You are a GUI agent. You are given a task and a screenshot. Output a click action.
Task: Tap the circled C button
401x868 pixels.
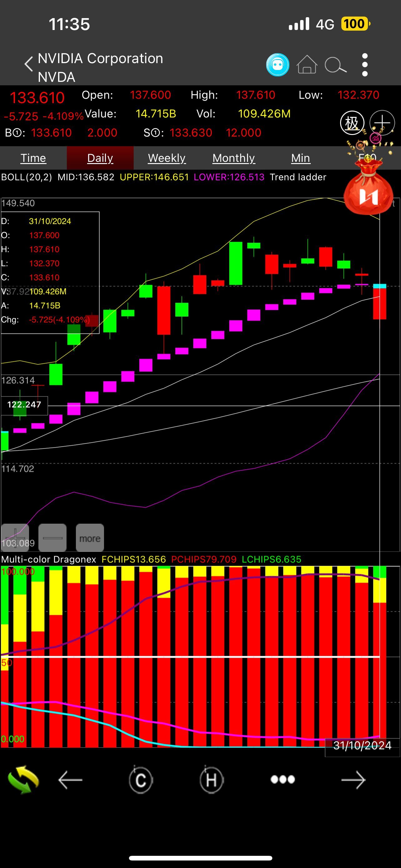pos(141,780)
